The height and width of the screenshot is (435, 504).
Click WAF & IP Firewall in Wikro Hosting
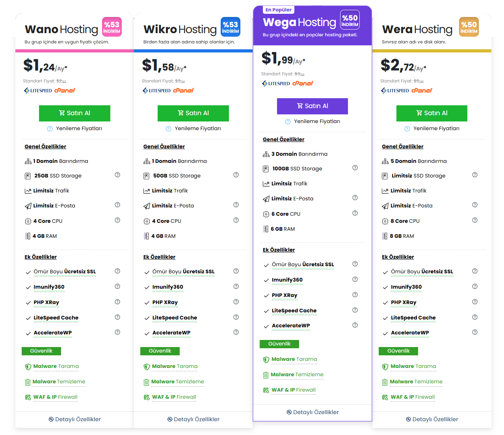point(174,397)
